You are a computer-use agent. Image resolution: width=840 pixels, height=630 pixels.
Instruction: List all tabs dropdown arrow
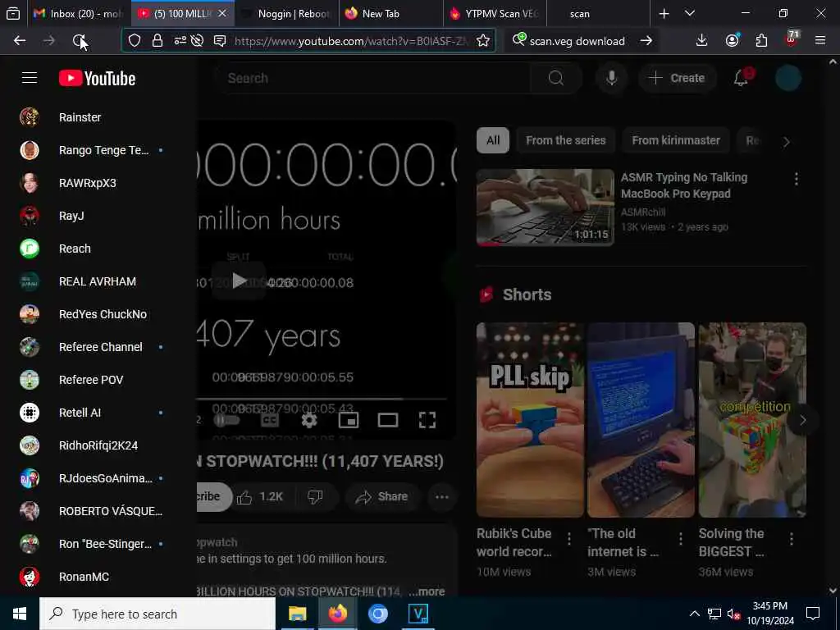[690, 13]
